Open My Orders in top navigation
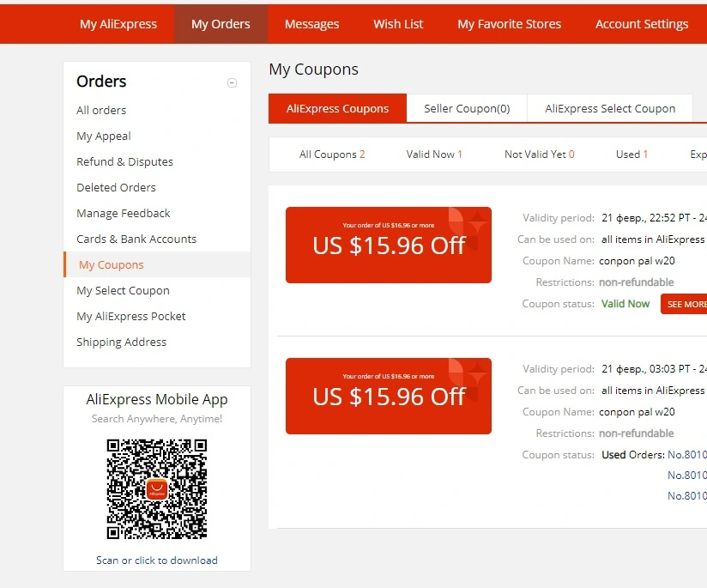 pos(221,24)
